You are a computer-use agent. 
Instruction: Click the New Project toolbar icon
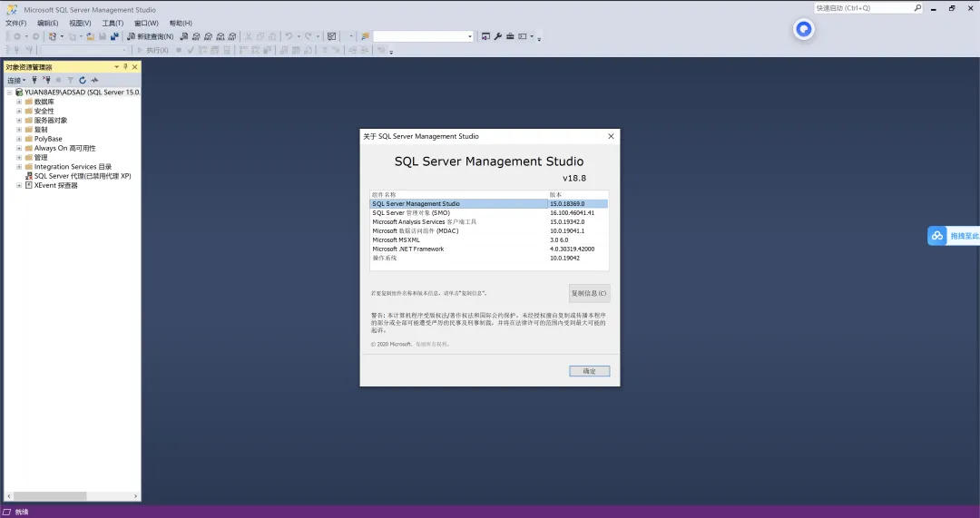53,36
